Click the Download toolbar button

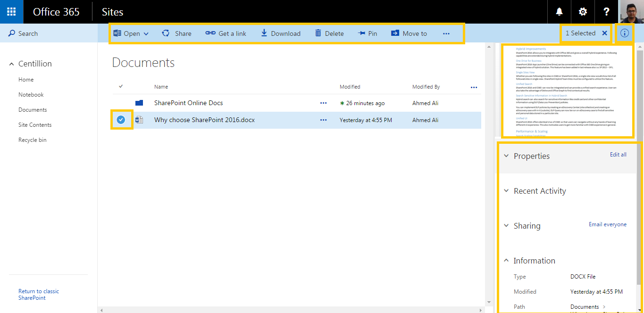tap(281, 33)
